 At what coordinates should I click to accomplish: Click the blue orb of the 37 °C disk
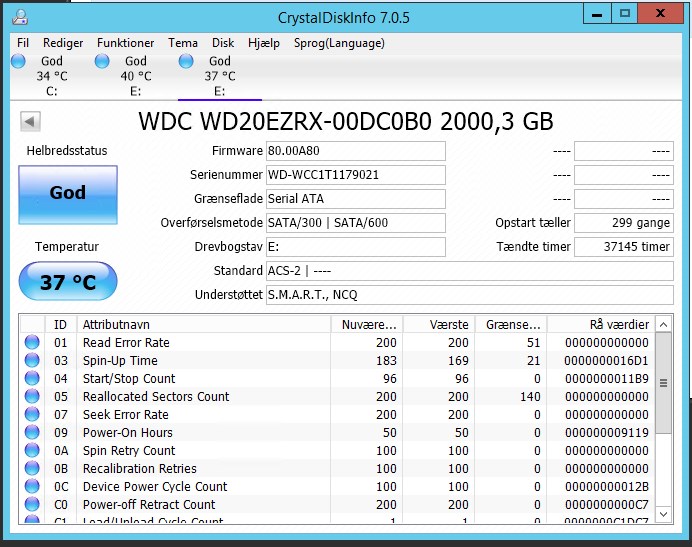[186, 61]
